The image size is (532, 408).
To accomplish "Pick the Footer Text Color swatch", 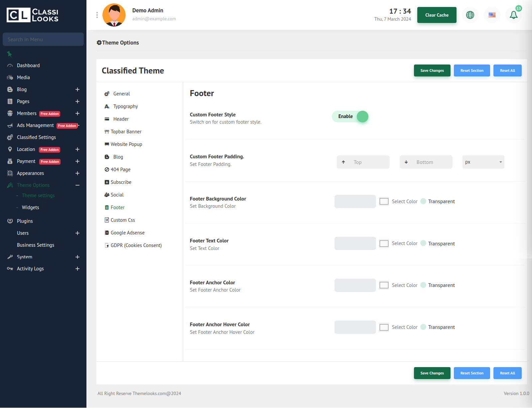I will point(384,244).
